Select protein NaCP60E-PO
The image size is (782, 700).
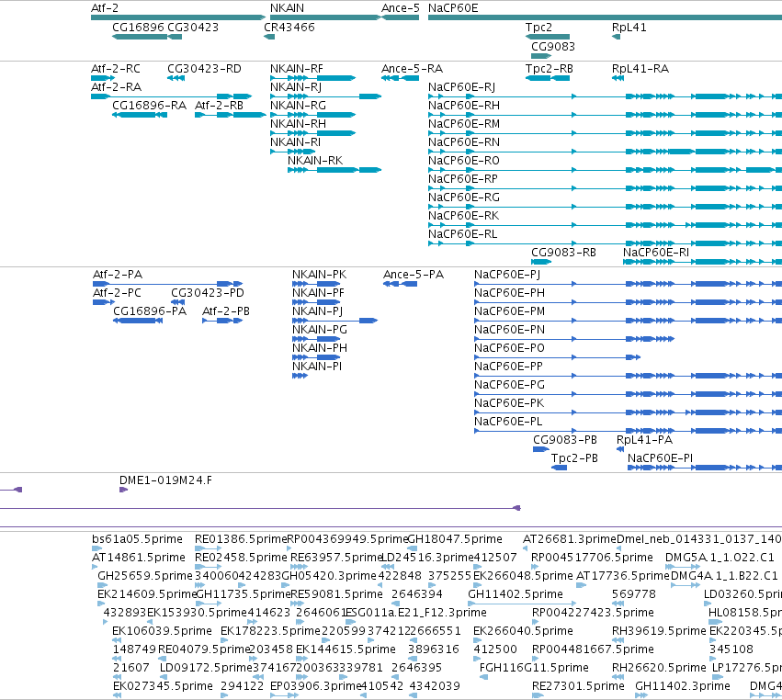509,348
